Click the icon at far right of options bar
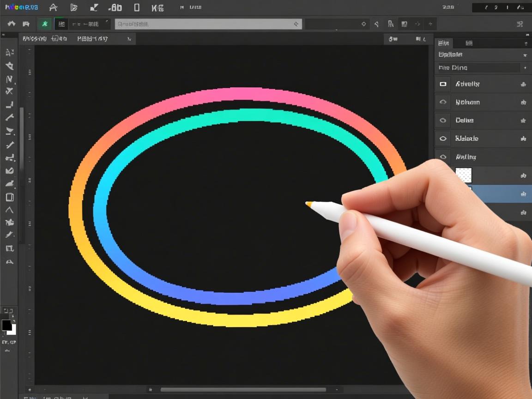Screen dimensions: 532x399 [x=520, y=24]
